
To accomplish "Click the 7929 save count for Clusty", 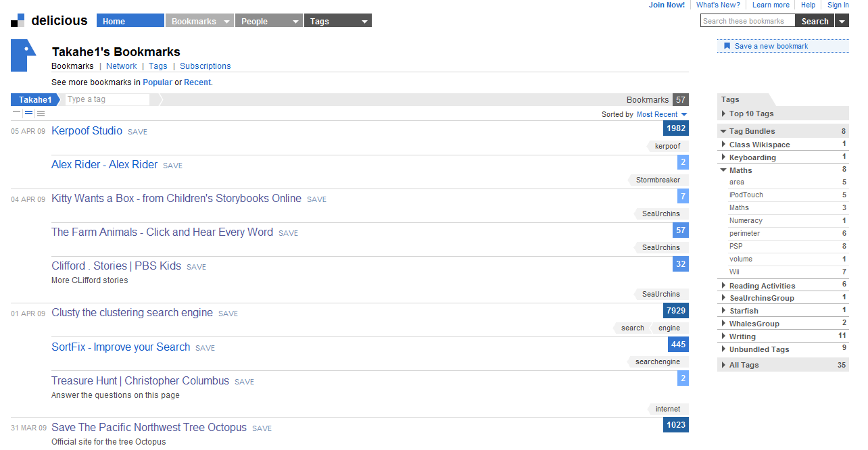I will pyautogui.click(x=676, y=311).
